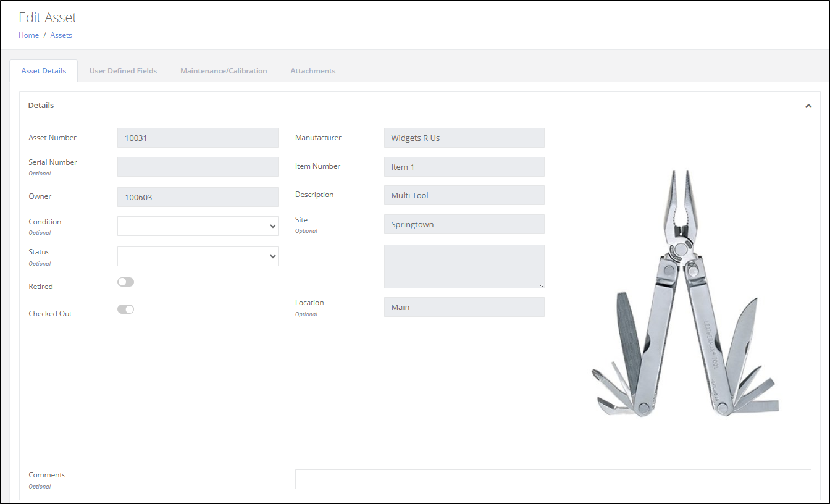
Task: Collapse the Details panel chevron
Action: point(808,106)
